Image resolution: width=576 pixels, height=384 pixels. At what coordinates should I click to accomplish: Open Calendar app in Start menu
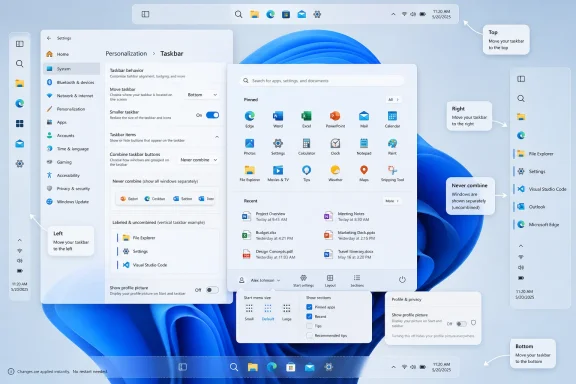tap(392, 119)
